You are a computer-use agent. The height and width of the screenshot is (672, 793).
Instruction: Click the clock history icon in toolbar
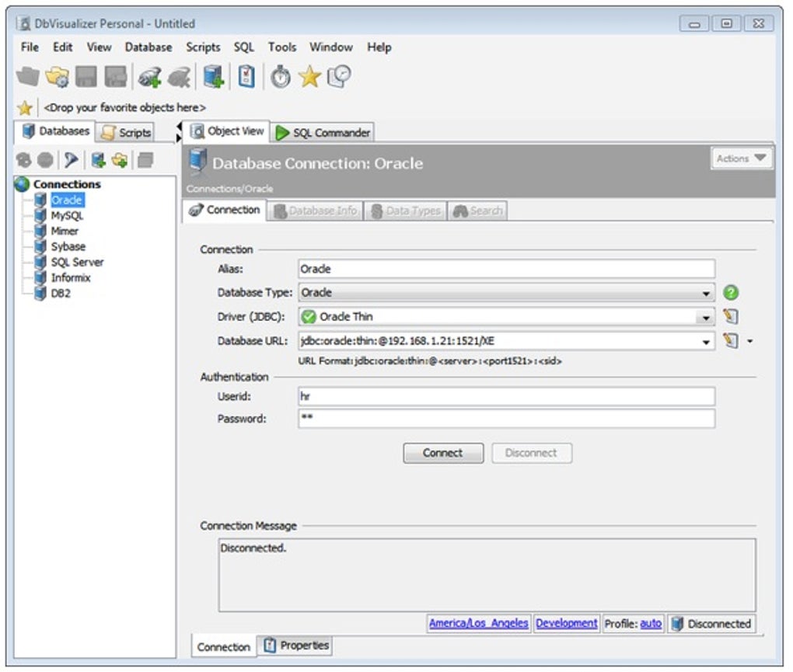point(339,76)
